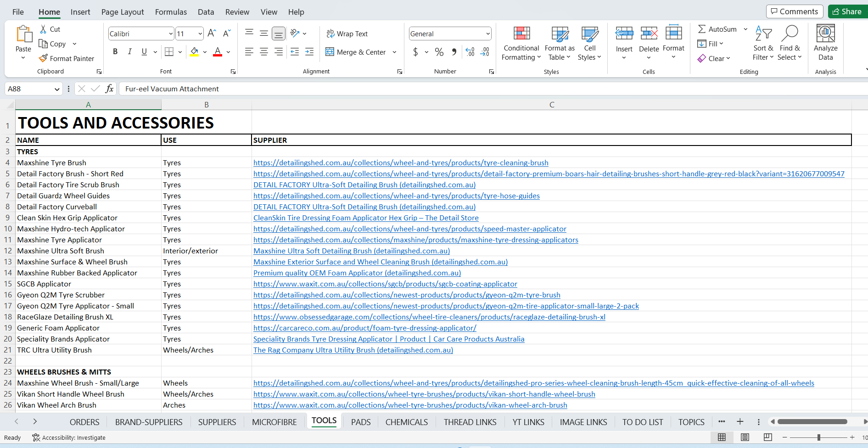Open the Calibri font name dropdown
Viewport: 868px width, 448px height.
pyautogui.click(x=171, y=34)
